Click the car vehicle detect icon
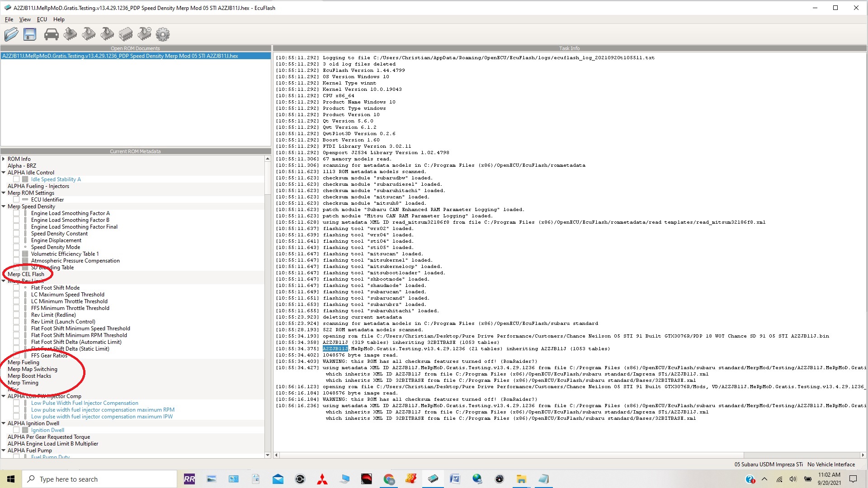The height and width of the screenshot is (488, 868). click(51, 34)
